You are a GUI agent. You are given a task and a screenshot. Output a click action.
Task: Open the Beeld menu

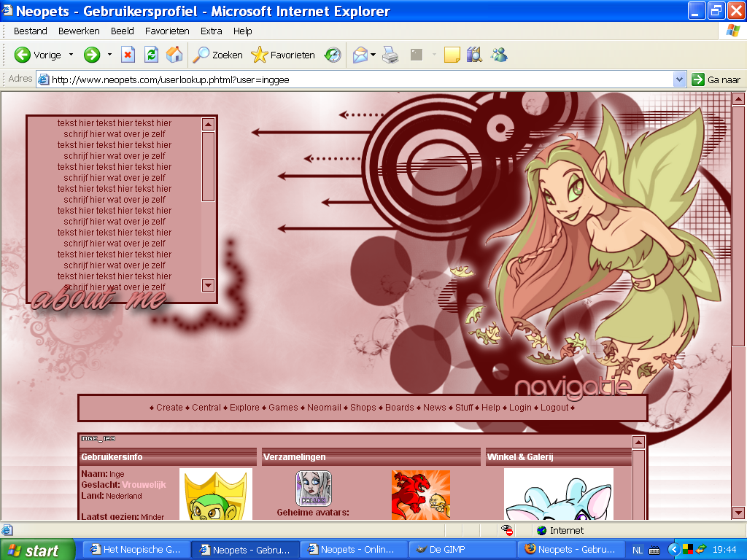[123, 31]
